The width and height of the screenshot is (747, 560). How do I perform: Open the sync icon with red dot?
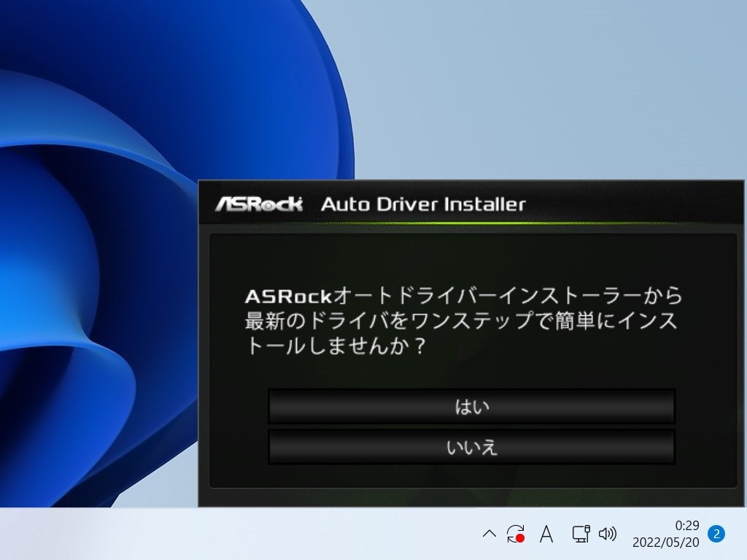click(516, 534)
